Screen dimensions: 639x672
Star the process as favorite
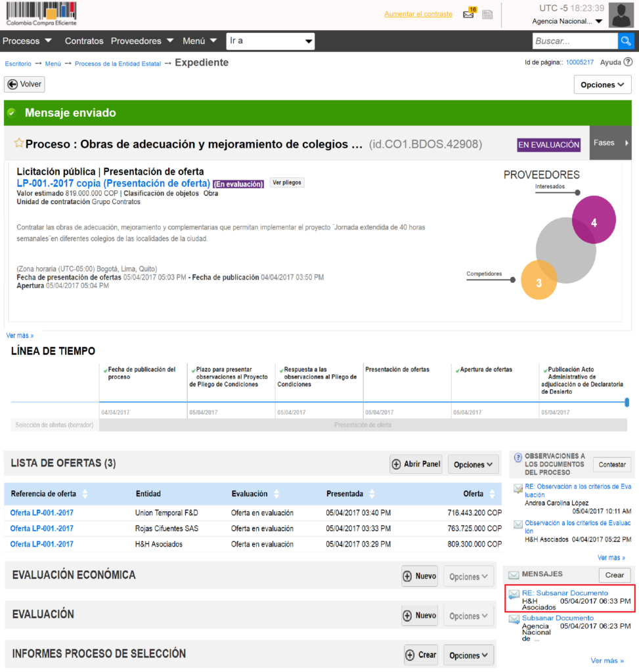click(x=18, y=143)
